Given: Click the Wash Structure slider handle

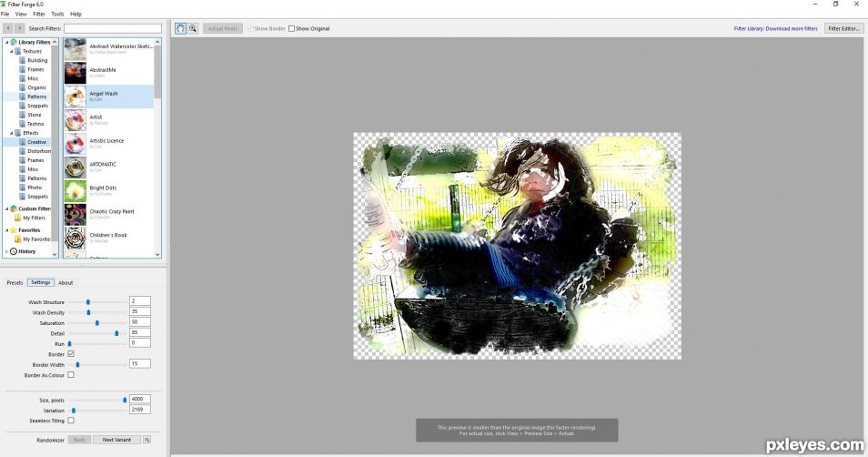Looking at the screenshot, I should click(x=88, y=302).
